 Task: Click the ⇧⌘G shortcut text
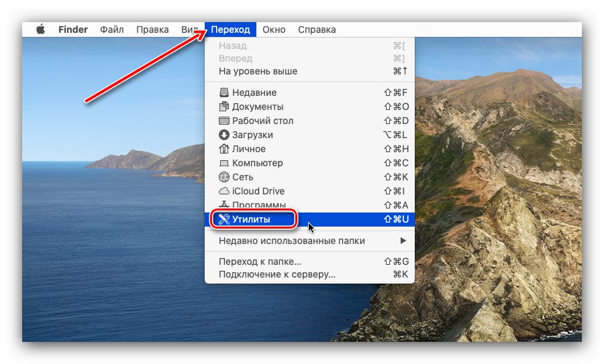[397, 261]
